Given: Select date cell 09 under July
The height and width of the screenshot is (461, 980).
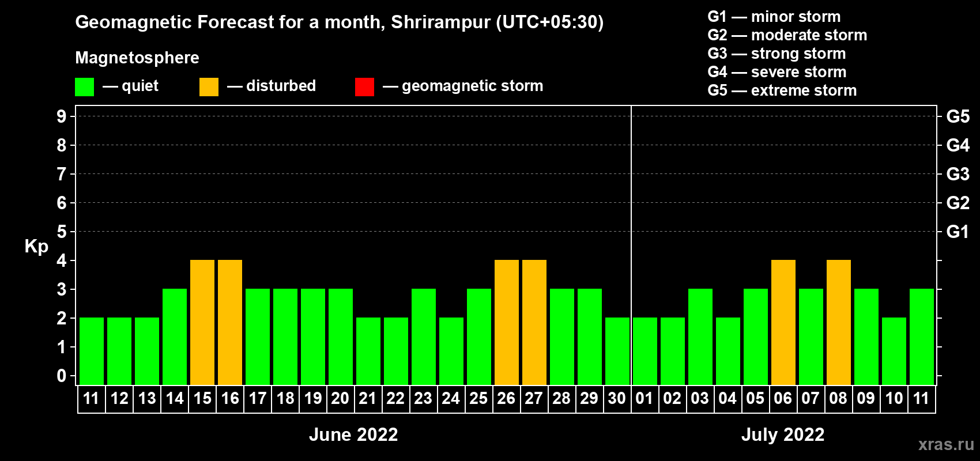Looking at the screenshot, I should point(866,399).
